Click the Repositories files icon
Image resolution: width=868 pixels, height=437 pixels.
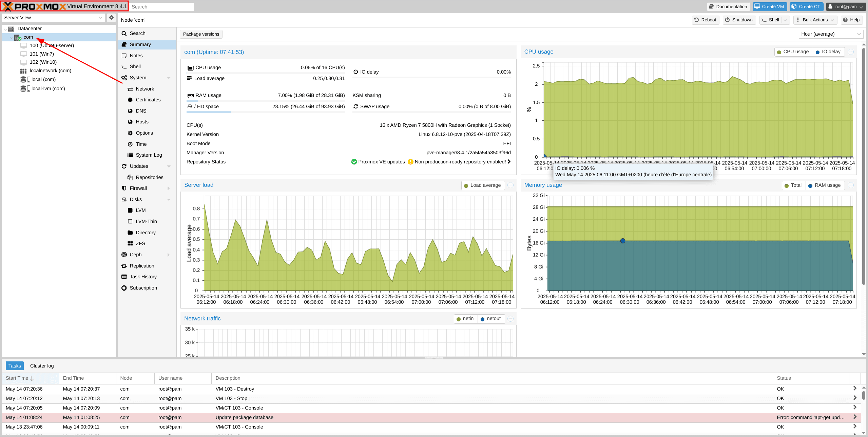[130, 177]
